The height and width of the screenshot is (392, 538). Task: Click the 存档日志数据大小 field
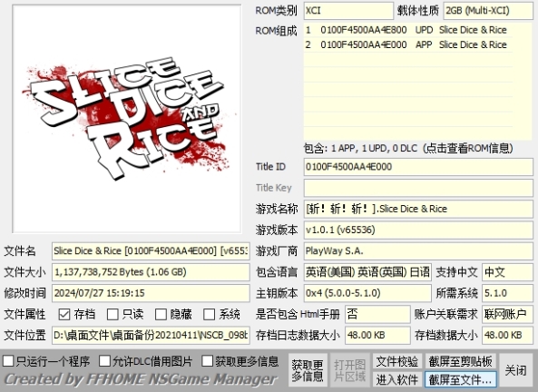[x=377, y=336]
